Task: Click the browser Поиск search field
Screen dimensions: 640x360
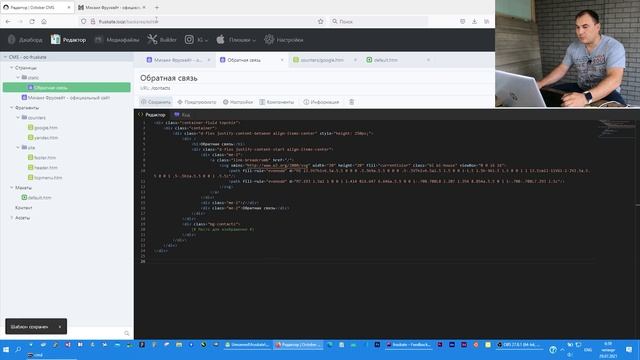Action: click(x=379, y=21)
